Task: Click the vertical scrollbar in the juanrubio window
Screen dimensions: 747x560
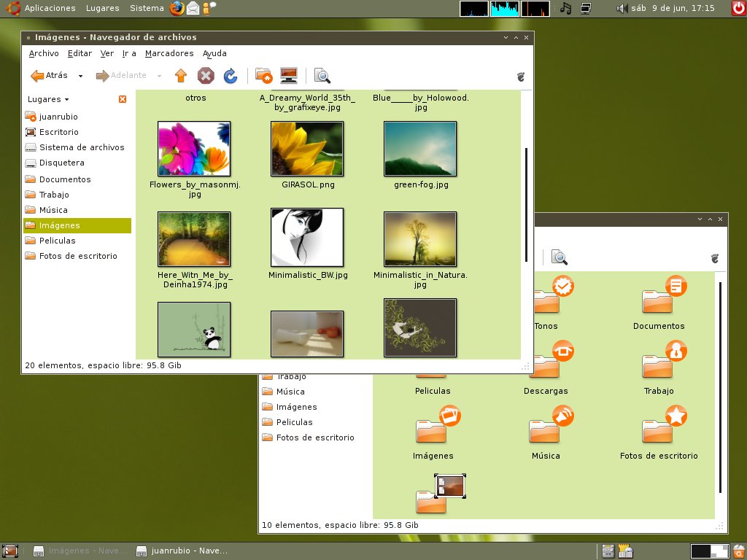Action: tap(720, 387)
